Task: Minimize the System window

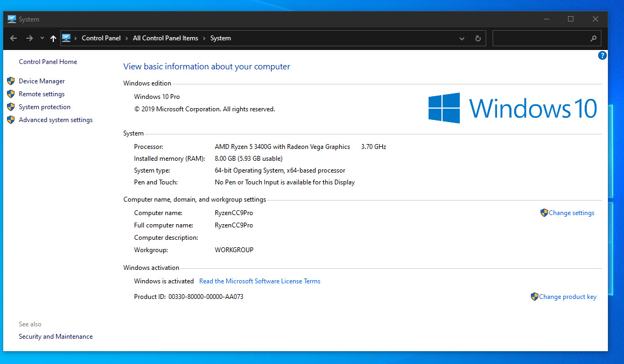Action: [546, 19]
